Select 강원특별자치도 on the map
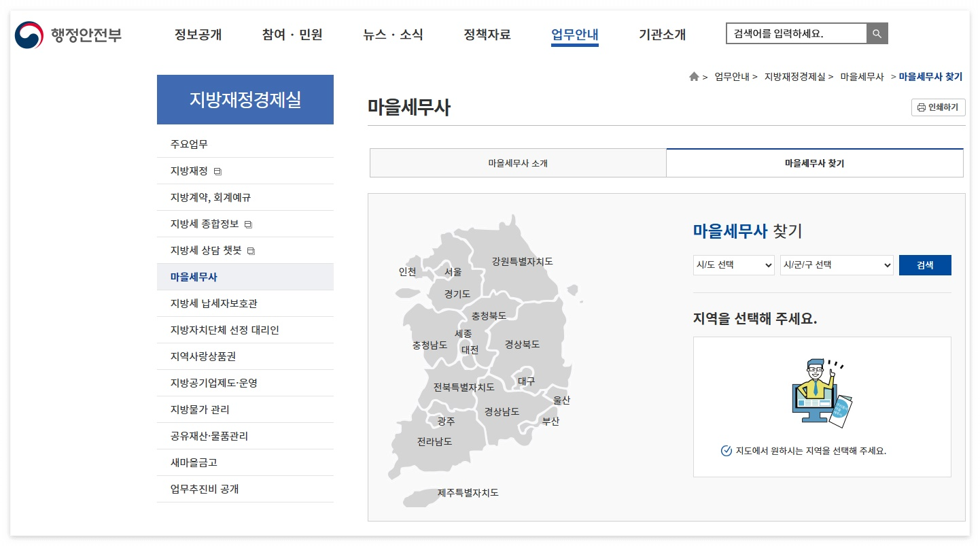Viewport: 980px width, 546px height. click(x=523, y=262)
